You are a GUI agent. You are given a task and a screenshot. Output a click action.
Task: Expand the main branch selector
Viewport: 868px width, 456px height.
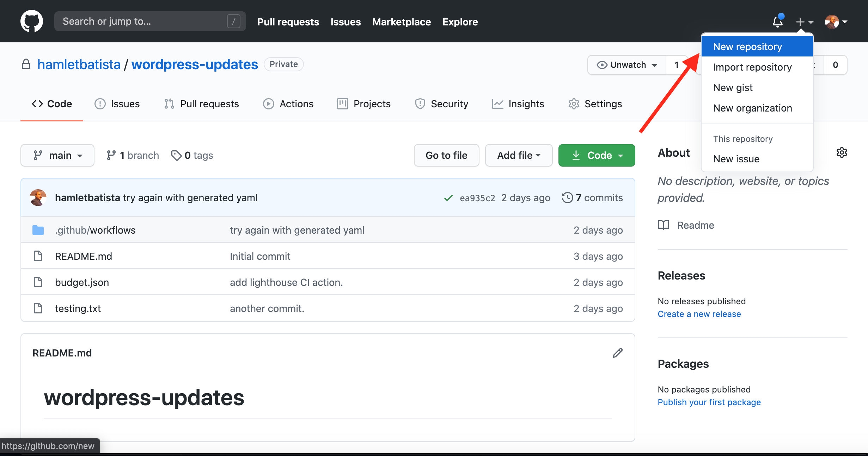(x=57, y=155)
